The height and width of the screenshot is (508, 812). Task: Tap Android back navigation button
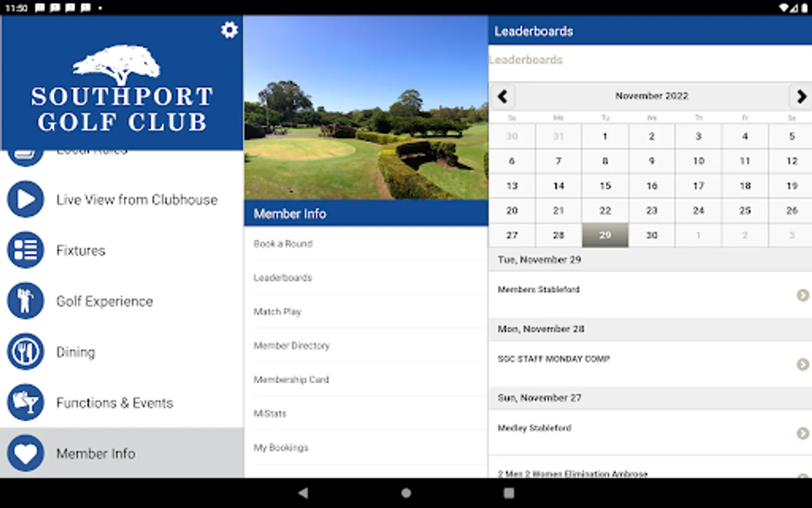tap(303, 493)
